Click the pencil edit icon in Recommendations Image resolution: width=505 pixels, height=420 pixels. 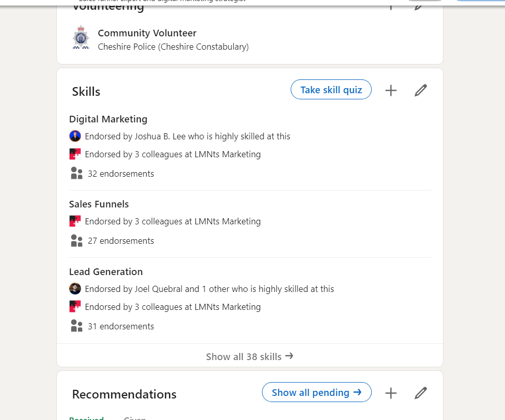[x=420, y=393]
